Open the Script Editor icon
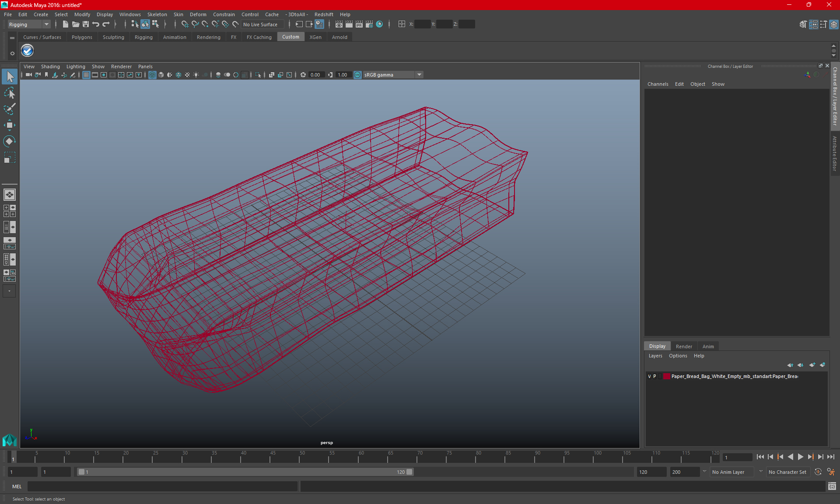Viewport: 840px width, 504px height. (832, 486)
